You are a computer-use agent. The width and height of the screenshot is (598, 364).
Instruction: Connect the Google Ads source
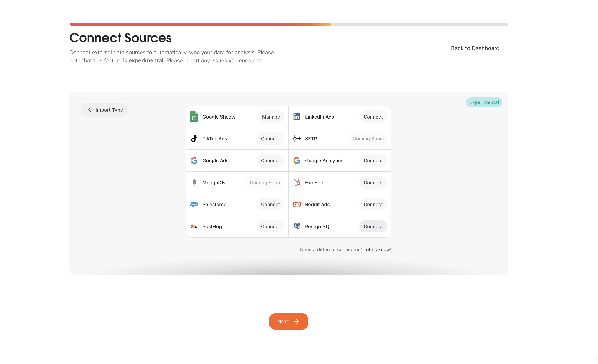[270, 160]
